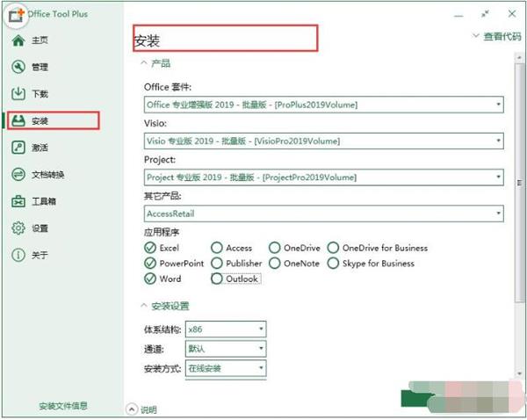Open the 文档转换 conversion icon

coord(18,175)
